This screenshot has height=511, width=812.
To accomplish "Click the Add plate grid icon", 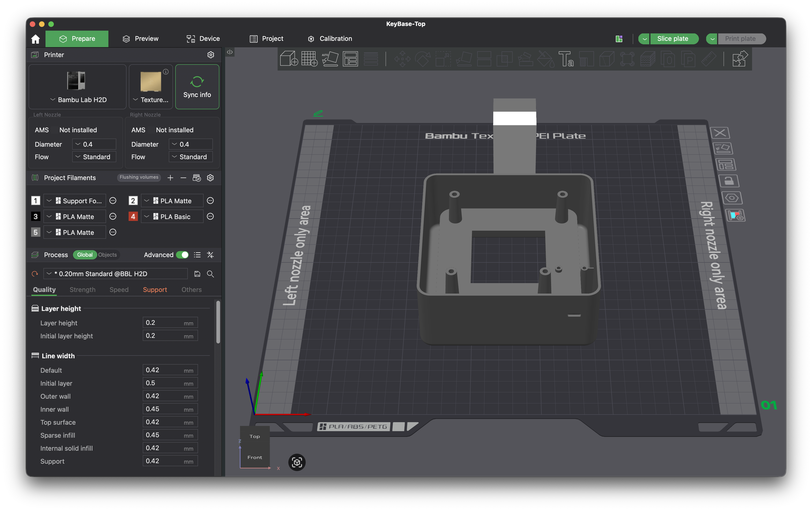I will tap(309, 59).
